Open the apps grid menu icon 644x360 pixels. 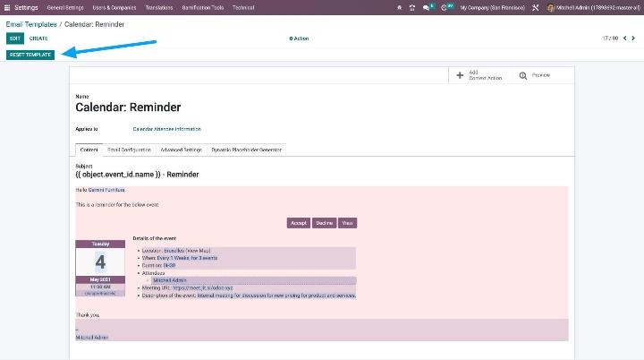tap(6, 6)
